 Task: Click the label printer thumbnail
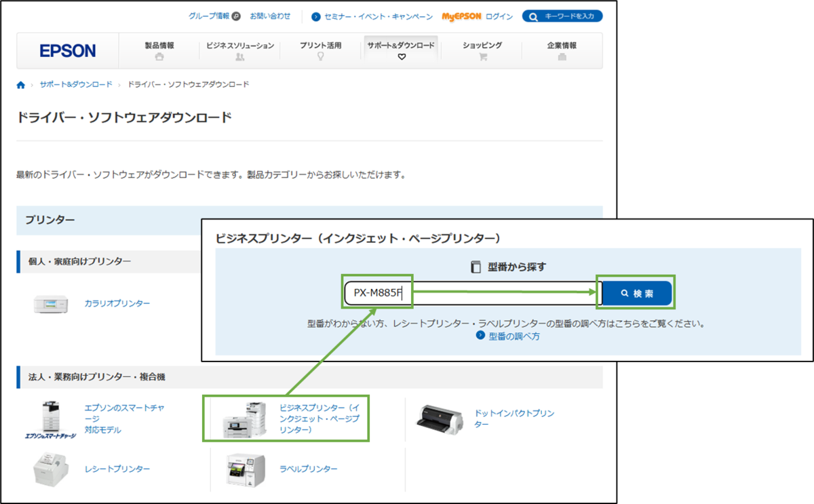pos(246,471)
